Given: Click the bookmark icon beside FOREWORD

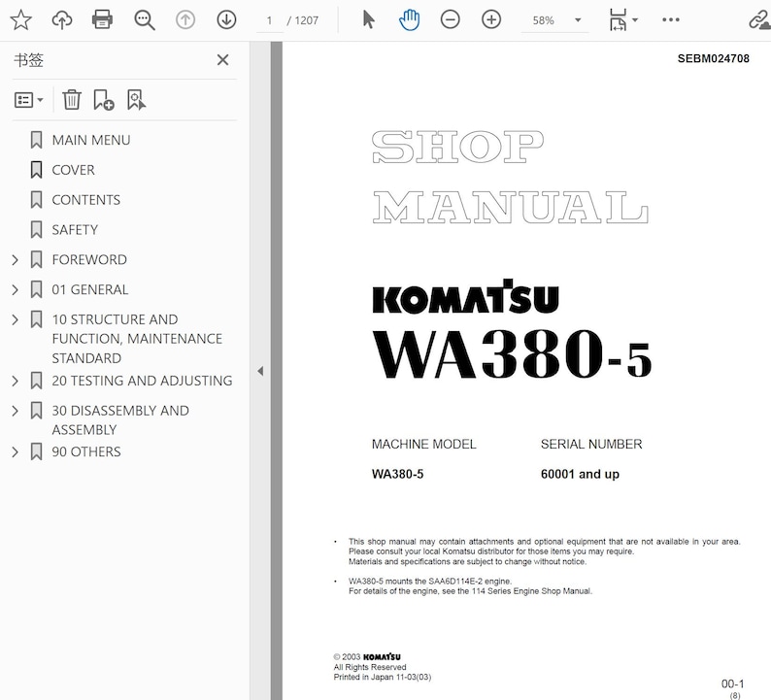Looking at the screenshot, I should [x=36, y=260].
